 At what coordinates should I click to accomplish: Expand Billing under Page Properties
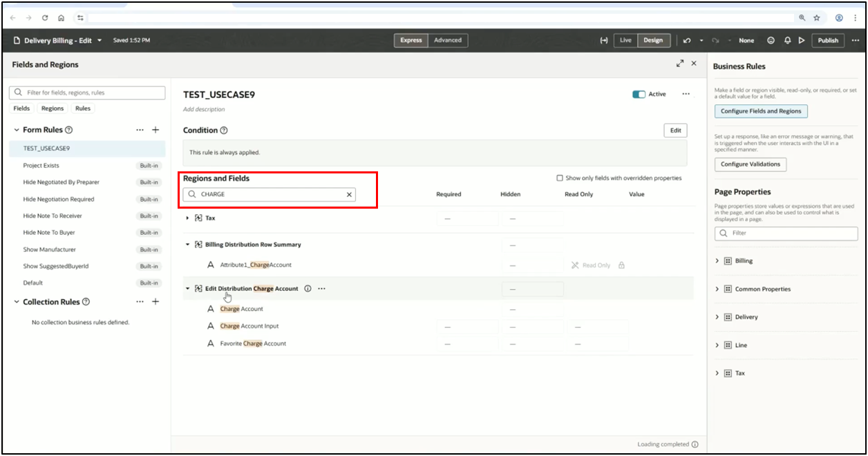point(717,261)
